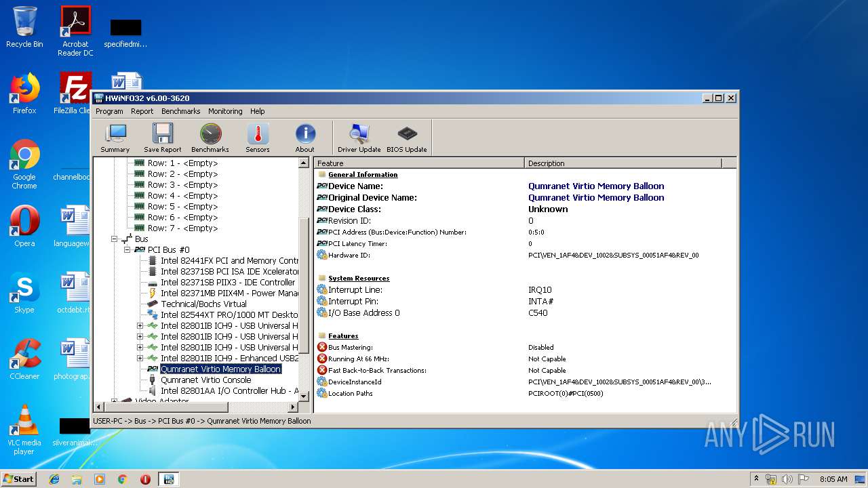Select Intel 82441FX PCI and Memory Controller

229,261
